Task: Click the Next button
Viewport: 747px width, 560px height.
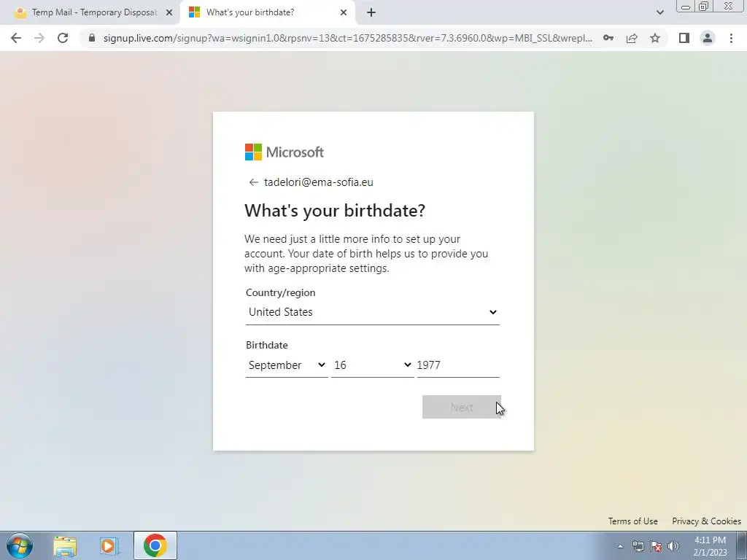Action: pos(462,407)
